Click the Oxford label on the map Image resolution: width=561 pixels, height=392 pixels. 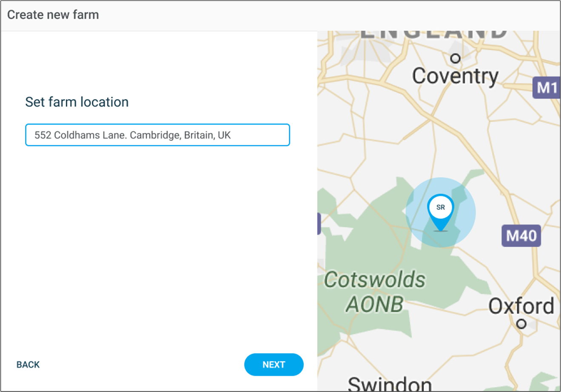[521, 306]
